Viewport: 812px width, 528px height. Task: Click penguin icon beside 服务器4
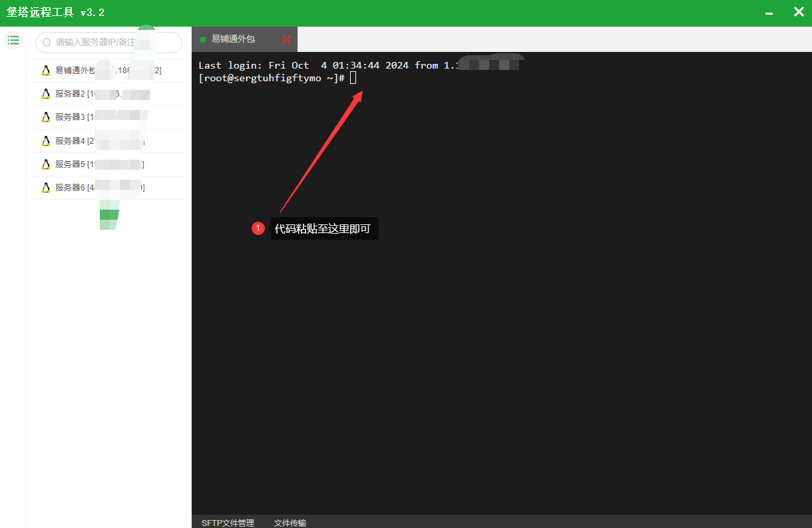[x=46, y=141]
